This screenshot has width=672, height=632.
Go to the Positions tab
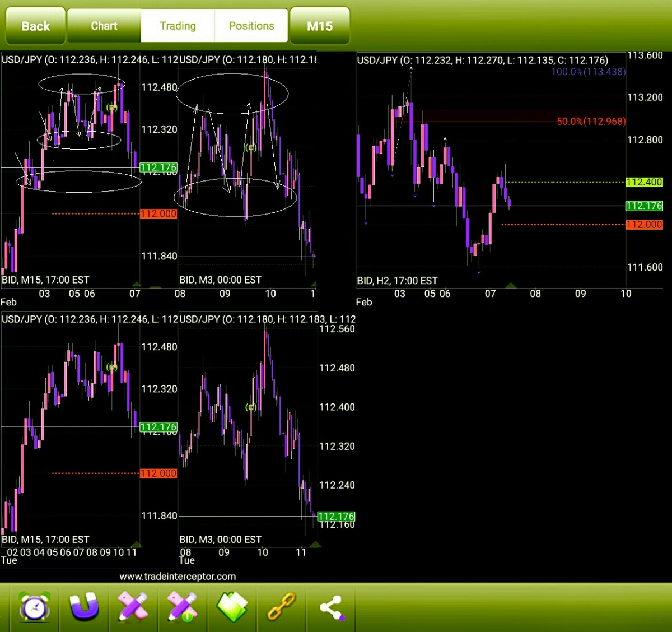[x=251, y=26]
